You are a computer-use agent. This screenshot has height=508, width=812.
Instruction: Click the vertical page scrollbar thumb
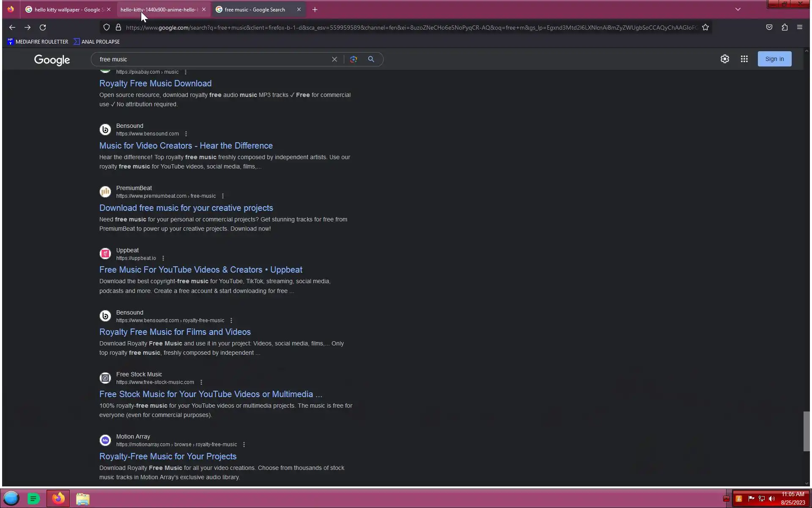point(806,431)
